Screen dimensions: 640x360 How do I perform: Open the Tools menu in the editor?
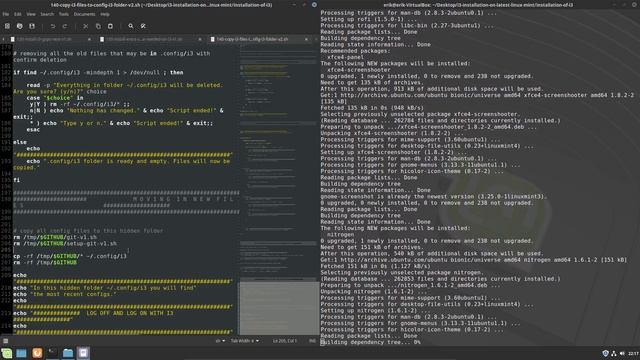[64, 14]
